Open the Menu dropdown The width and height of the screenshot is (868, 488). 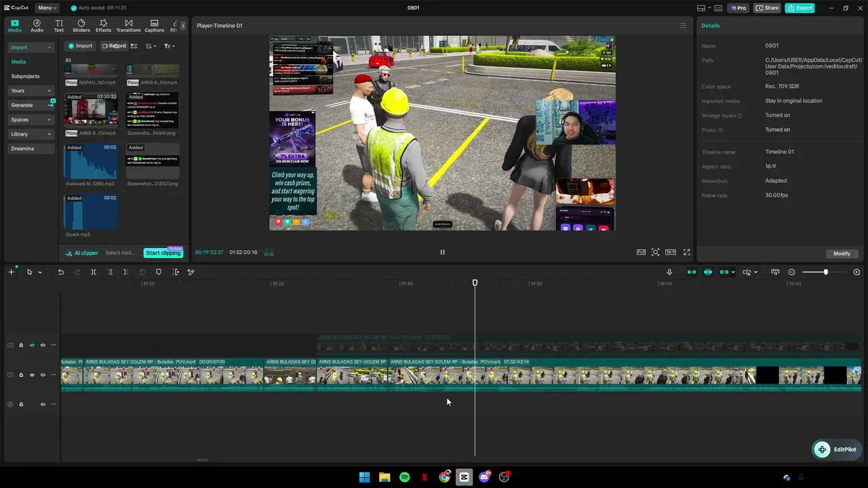47,8
